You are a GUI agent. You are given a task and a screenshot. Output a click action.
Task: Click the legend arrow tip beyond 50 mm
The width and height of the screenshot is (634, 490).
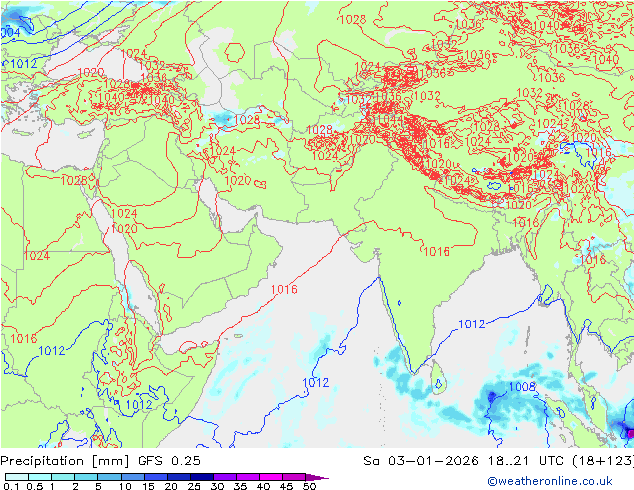point(317,477)
